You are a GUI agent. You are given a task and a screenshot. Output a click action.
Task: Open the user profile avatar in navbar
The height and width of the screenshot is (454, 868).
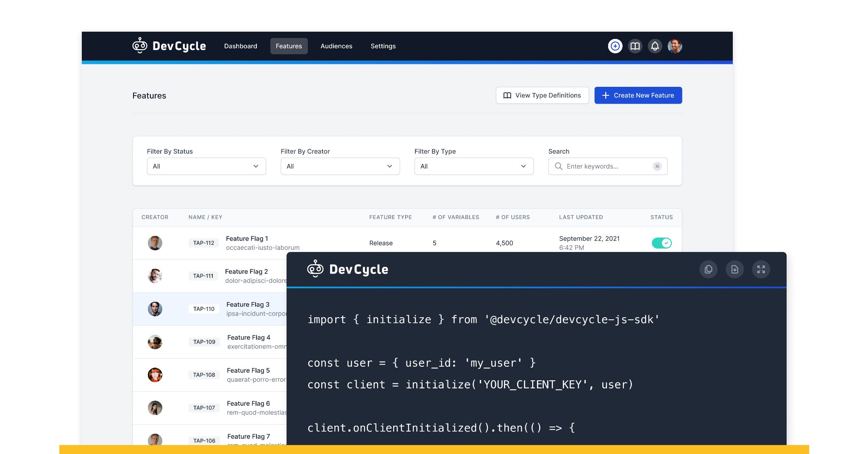pos(675,46)
